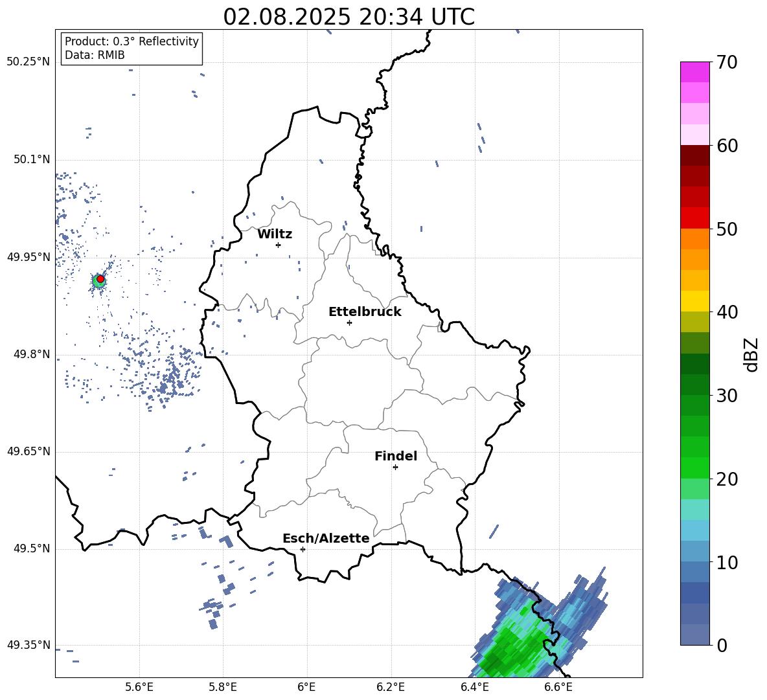Click the dark red colorbar swatch below 60
The width and height of the screenshot is (767, 700).
tap(694, 155)
